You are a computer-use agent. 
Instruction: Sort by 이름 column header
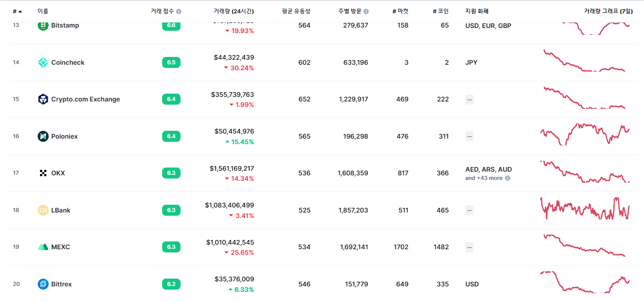pyautogui.click(x=43, y=11)
